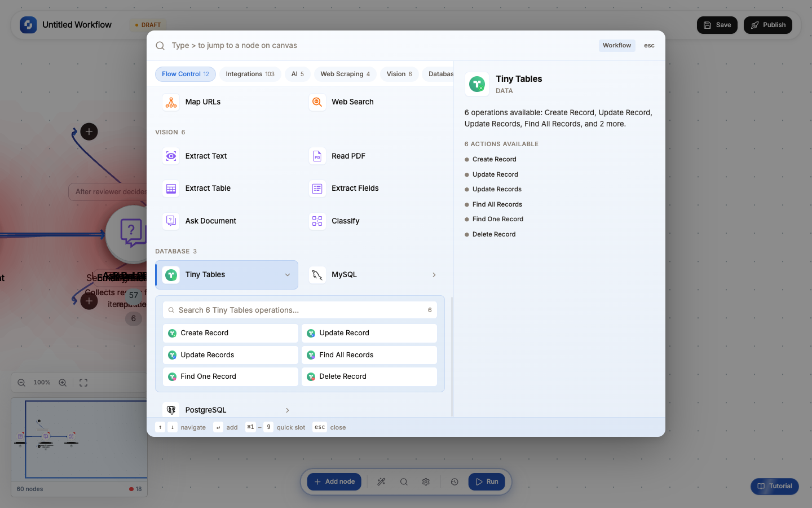Close the palette with esc button
Screen dimensions: 812x508
pos(650,46)
